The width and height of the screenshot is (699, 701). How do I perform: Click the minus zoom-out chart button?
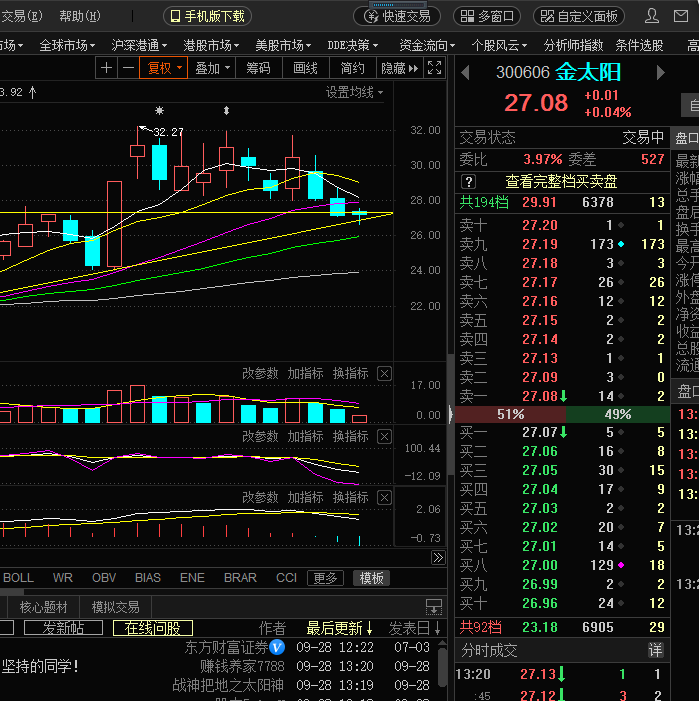pos(128,68)
